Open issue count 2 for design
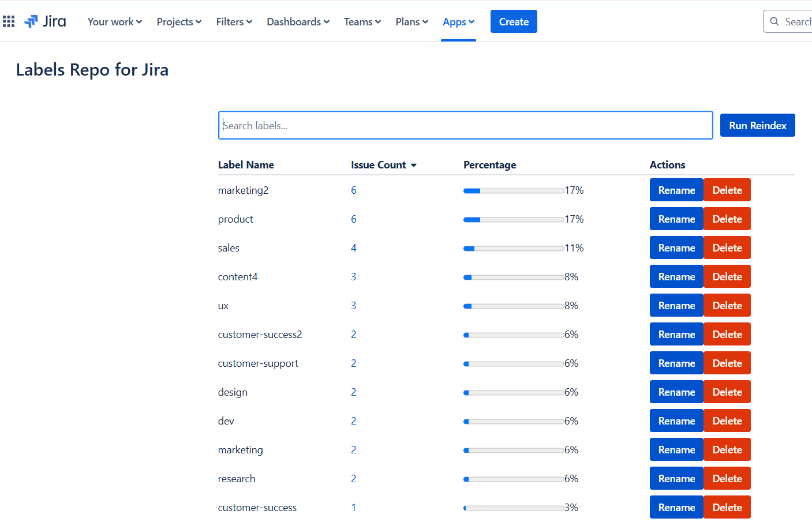The image size is (812, 522). tap(354, 392)
